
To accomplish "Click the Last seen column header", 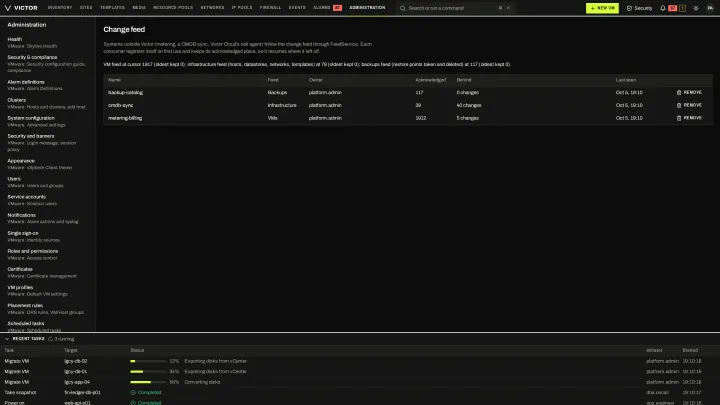I will pyautogui.click(x=625, y=80).
